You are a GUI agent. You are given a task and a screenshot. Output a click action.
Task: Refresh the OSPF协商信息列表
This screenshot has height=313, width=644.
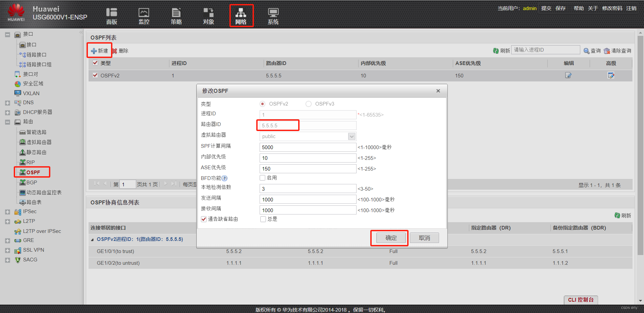click(x=623, y=215)
